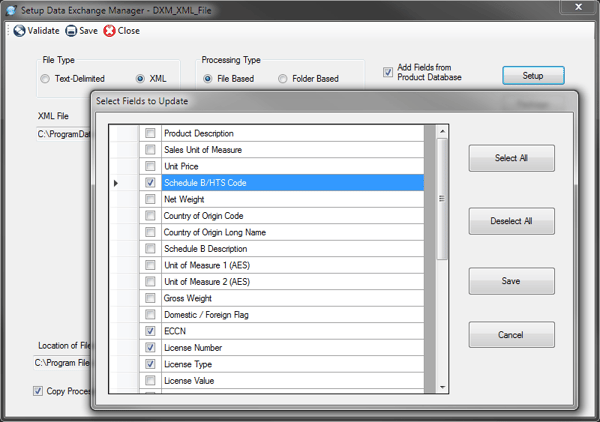Click the Save disk icon in the toolbar
The width and height of the screenshot is (600, 422).
point(71,31)
